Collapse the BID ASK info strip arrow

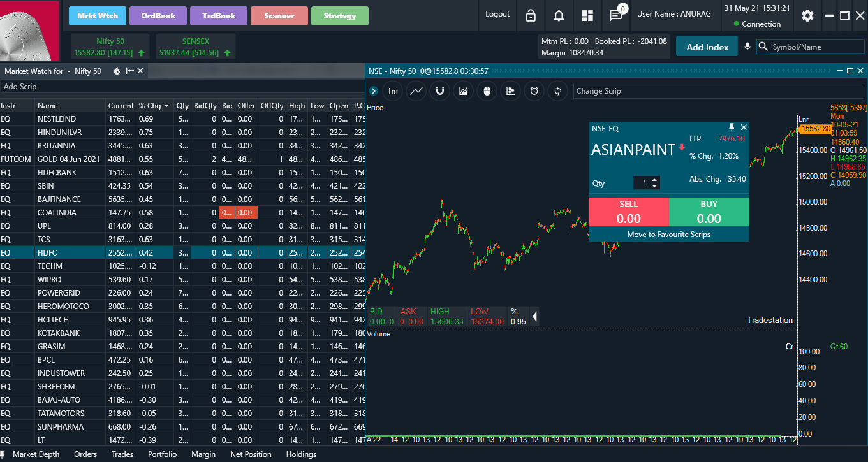point(534,316)
